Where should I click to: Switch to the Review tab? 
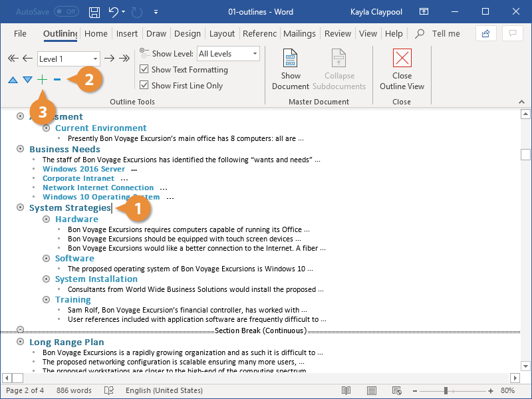pyautogui.click(x=338, y=34)
